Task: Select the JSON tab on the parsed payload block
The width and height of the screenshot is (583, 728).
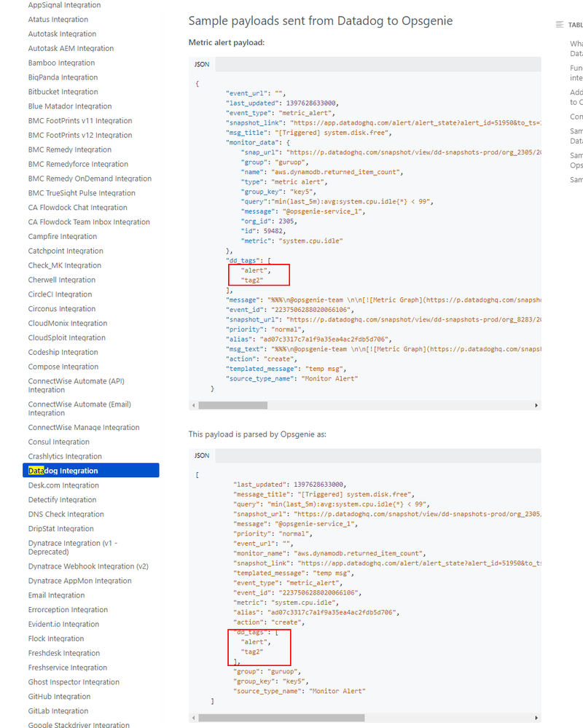Action: [x=201, y=455]
